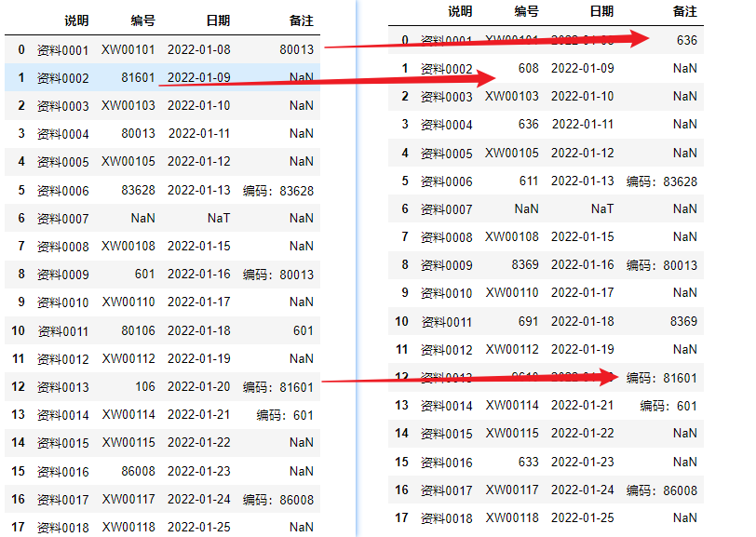The width and height of the screenshot is (756, 537).
Task: Click 80106 in the left table
Action: (138, 330)
